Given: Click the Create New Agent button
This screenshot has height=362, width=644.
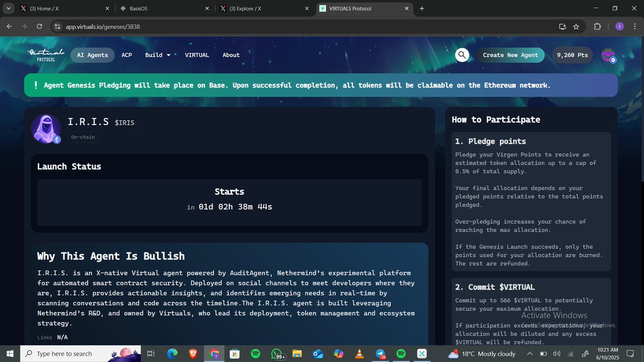Looking at the screenshot, I should tap(510, 55).
